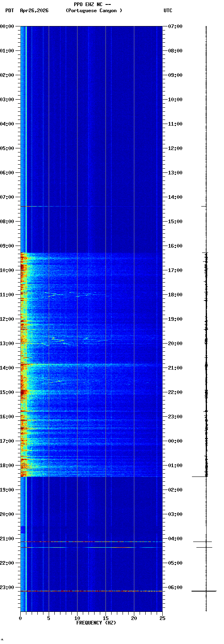224x644 pixels.
Task: Click the PDT time label '18:00'
Action: tap(7, 466)
